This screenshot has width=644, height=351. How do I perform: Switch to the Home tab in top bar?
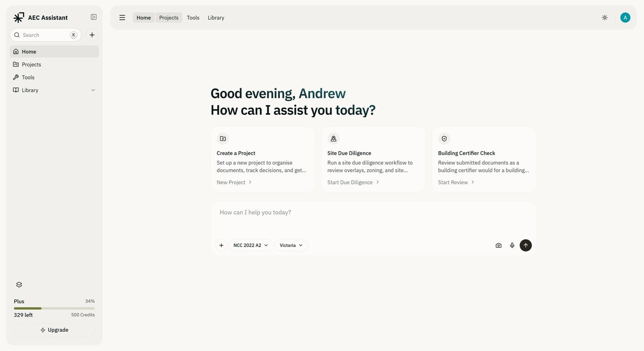pyautogui.click(x=144, y=18)
